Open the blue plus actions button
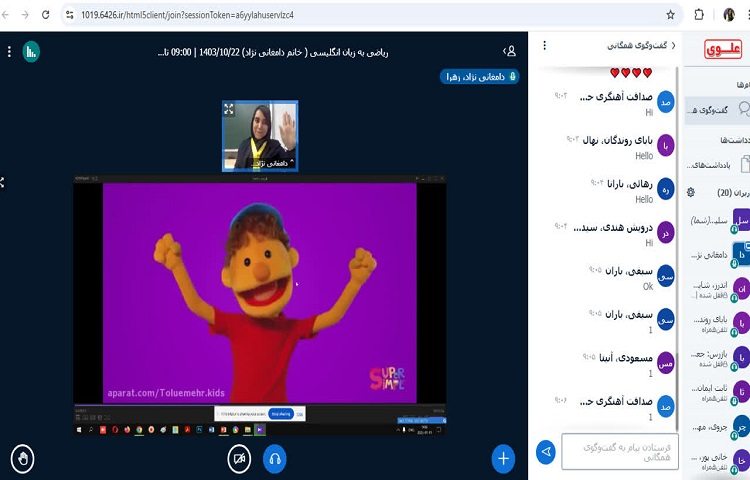The image size is (750, 480). [x=503, y=458]
